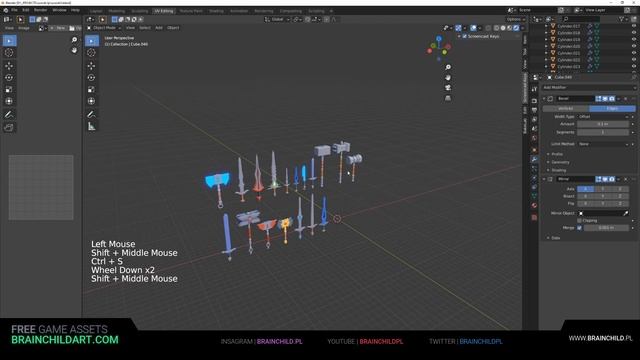Viewport: 640px width, 360px height.
Task: Open the Object Data Properties green triangle tab
Action: tap(534, 196)
